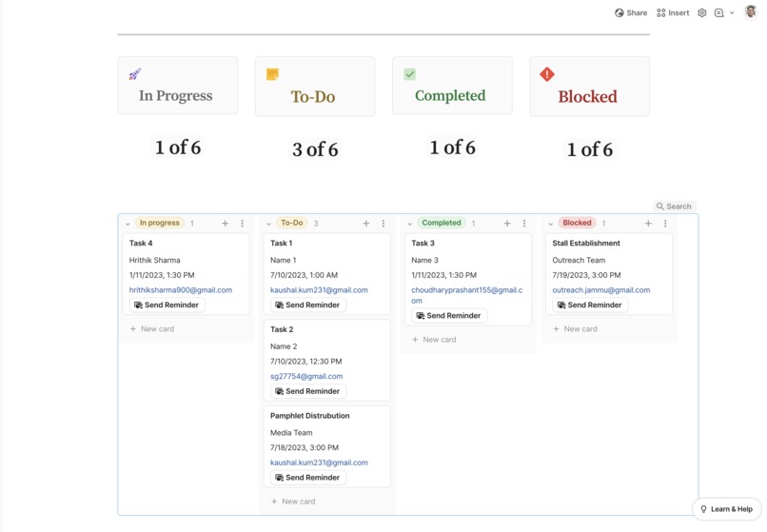Click choudharyprashant155@gmail.com email link
Image resolution: width=767 pixels, height=532 pixels.
coord(466,295)
